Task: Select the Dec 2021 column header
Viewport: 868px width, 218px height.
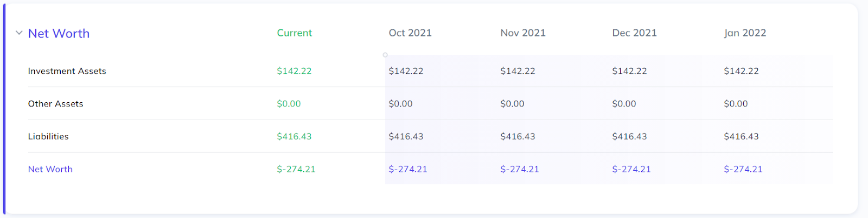Action: coord(634,33)
